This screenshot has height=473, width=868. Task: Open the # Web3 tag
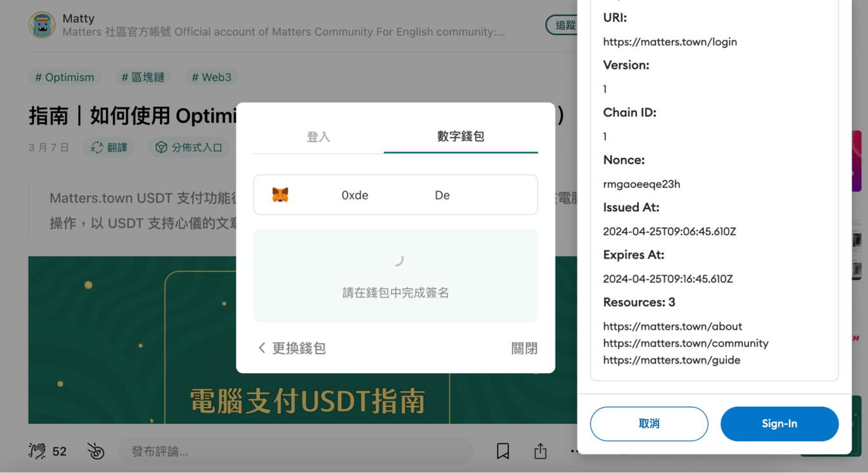click(212, 77)
